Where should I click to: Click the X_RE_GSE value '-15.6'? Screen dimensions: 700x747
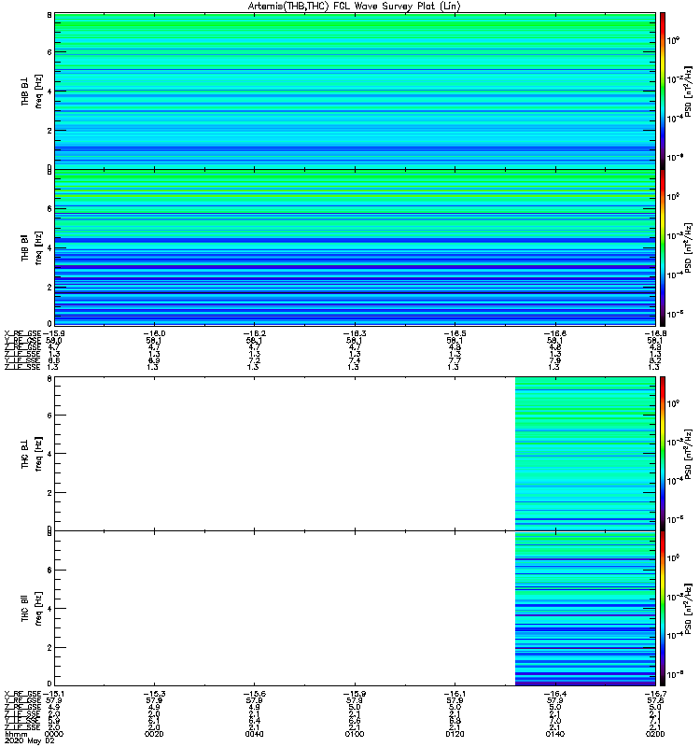click(254, 694)
